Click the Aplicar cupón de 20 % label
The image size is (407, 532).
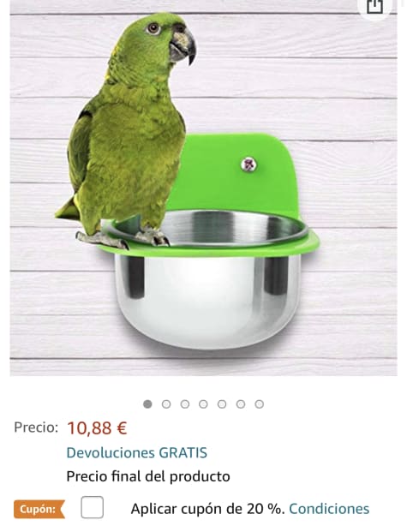click(x=207, y=509)
